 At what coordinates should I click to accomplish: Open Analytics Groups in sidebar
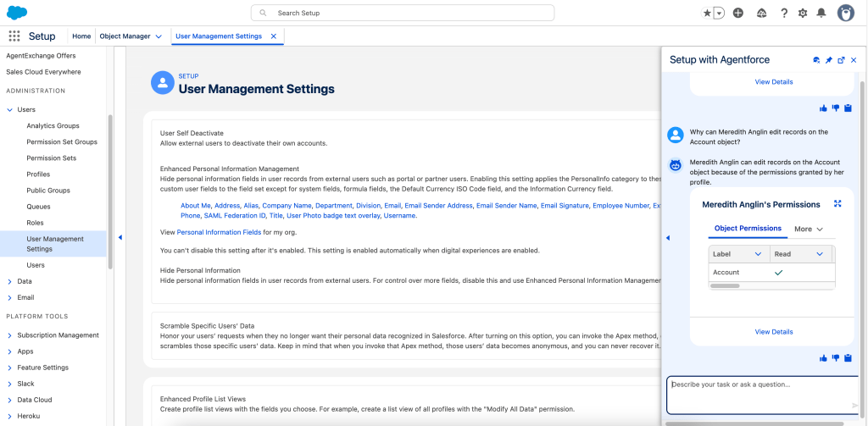[53, 125]
